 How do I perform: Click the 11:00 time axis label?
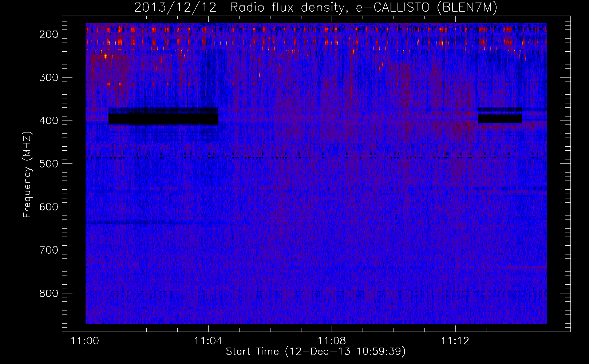coord(85,341)
